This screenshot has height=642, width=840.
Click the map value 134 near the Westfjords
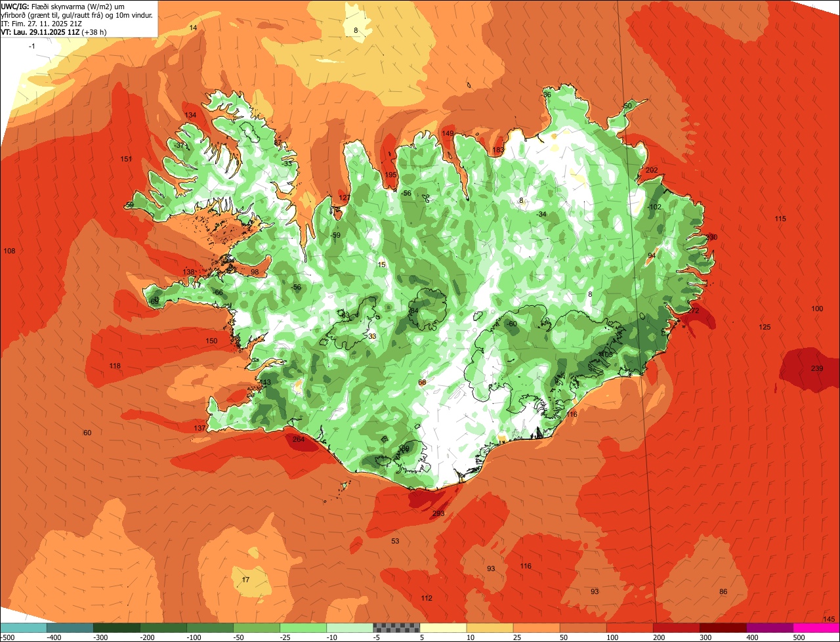coord(190,115)
